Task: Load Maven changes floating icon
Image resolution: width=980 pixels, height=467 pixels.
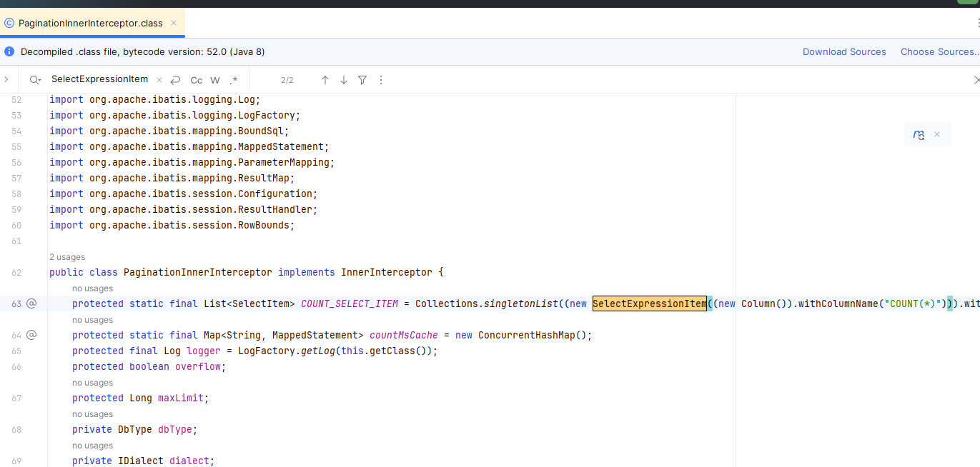Action: click(x=919, y=134)
